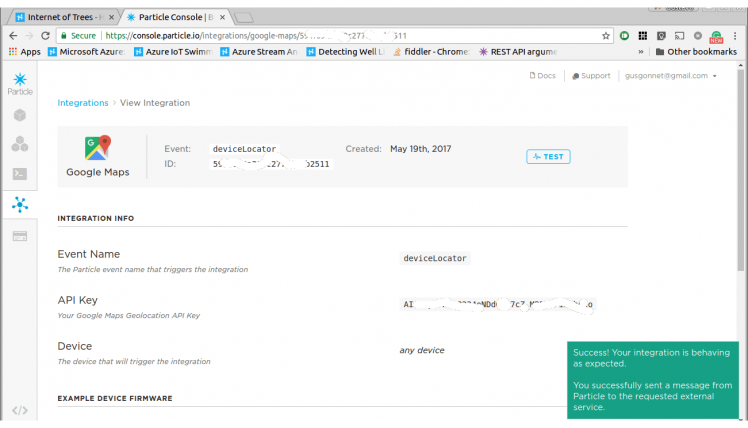Screen dimensions: 748x428
Task: Click the INTEGRATION INFO section heading
Action: tap(96, 218)
